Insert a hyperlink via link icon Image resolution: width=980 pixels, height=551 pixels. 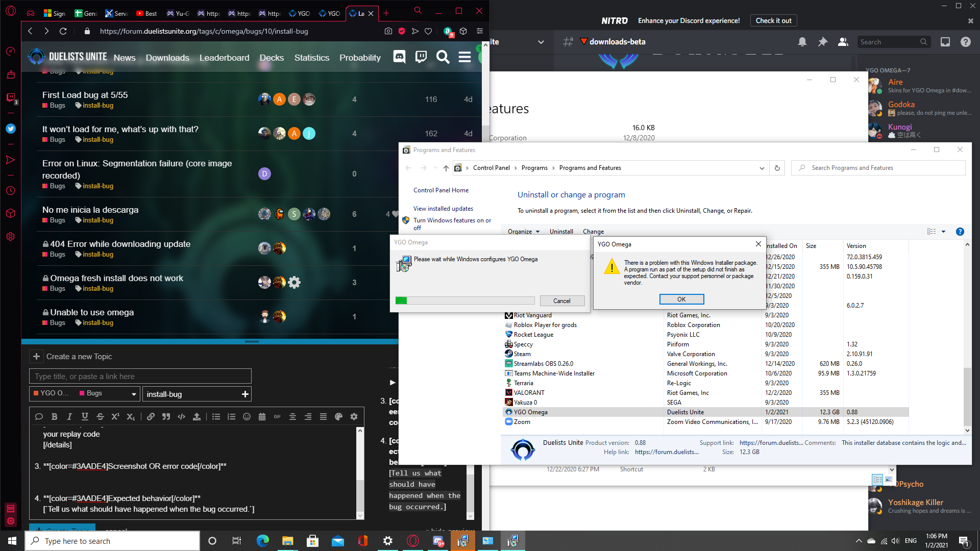coord(151,417)
